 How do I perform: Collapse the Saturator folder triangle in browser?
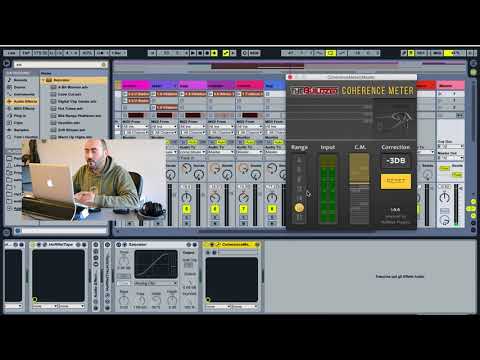(44, 80)
